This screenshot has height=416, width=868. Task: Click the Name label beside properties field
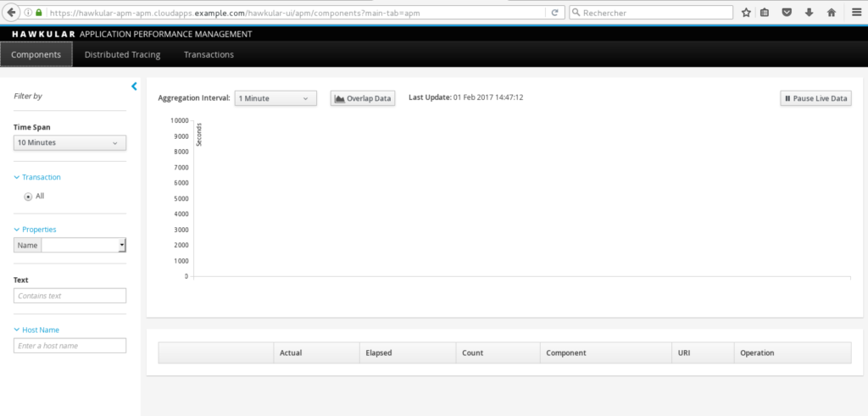click(x=28, y=245)
